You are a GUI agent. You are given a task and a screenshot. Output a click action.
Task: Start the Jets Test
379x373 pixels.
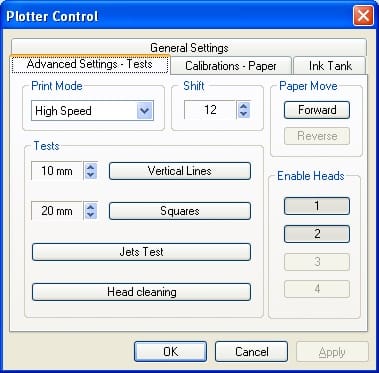pyautogui.click(x=141, y=252)
